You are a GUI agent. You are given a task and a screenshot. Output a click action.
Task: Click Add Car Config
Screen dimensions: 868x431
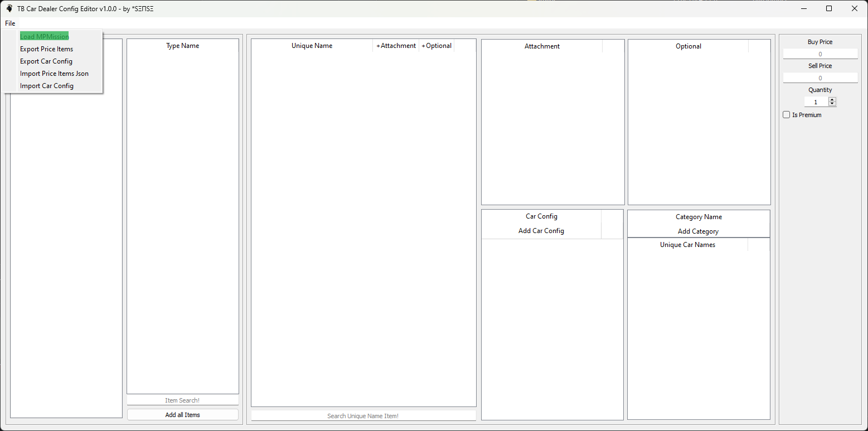(x=541, y=231)
